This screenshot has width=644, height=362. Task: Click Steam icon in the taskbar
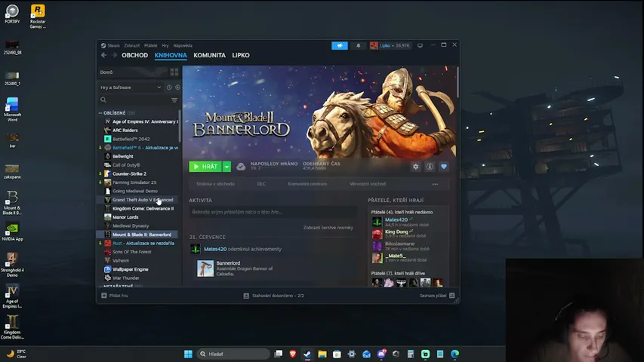[307, 354]
